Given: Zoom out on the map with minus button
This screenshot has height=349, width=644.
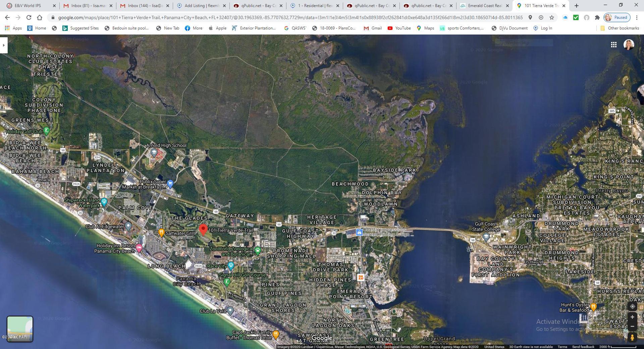Looking at the screenshot, I should pyautogui.click(x=632, y=326).
